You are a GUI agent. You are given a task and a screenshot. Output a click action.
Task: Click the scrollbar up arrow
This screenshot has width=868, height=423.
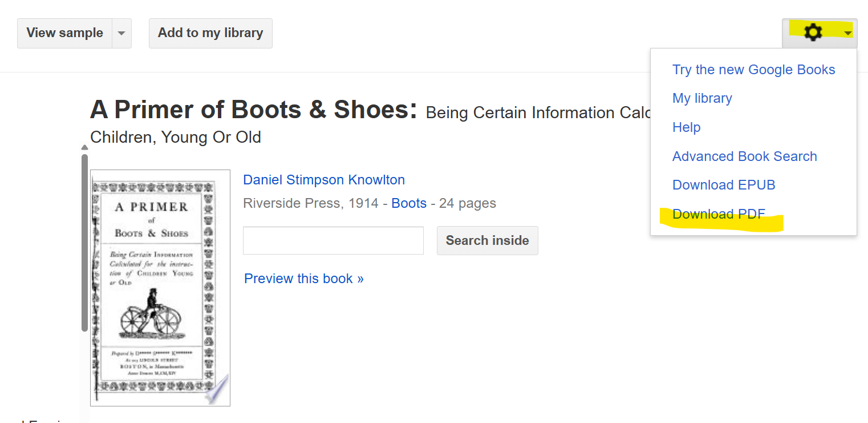[x=84, y=147]
